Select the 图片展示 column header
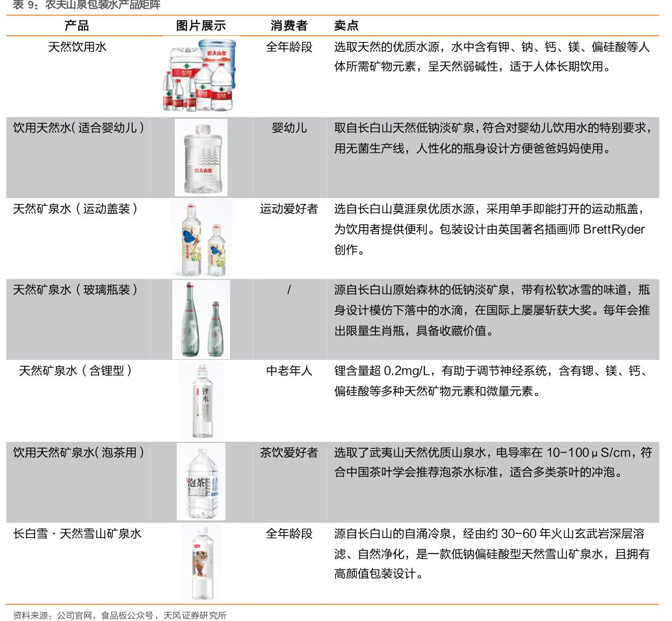The width and height of the screenshot is (672, 621). click(x=201, y=26)
